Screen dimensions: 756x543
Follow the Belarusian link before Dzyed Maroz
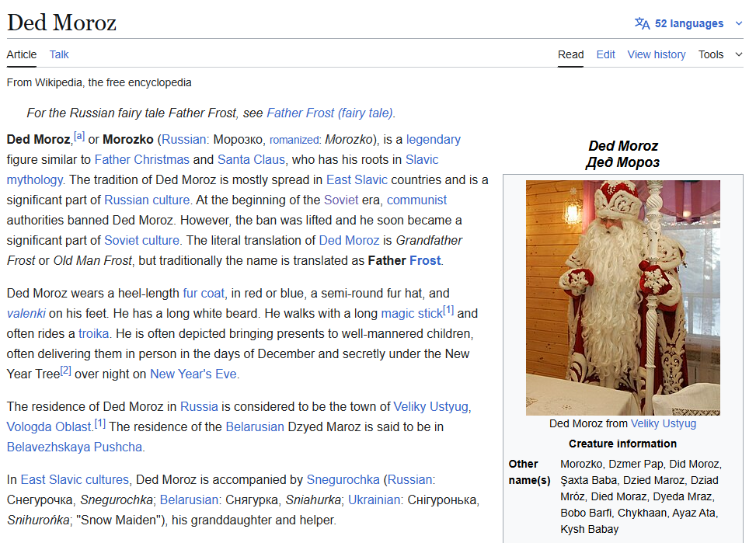point(255,426)
